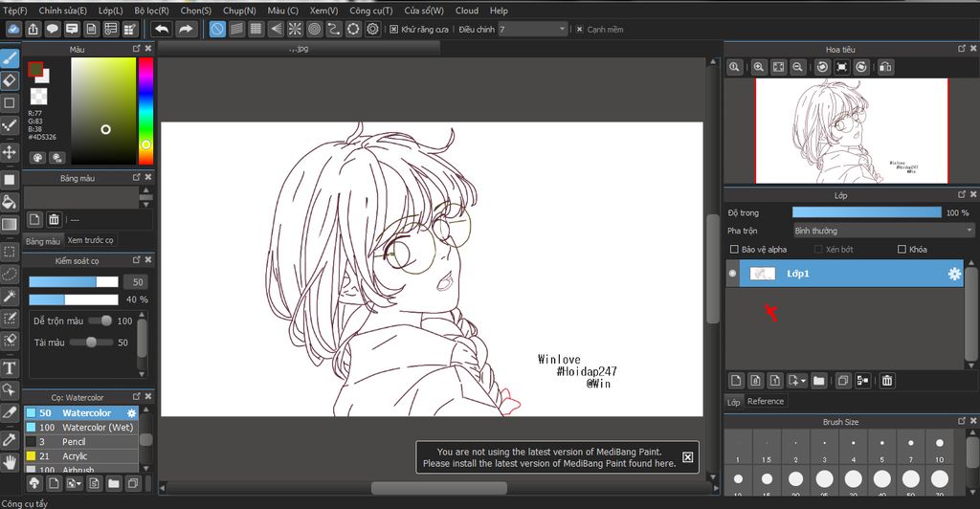Select the Eyedropper tool
This screenshot has width=980, height=509.
coord(10,439)
